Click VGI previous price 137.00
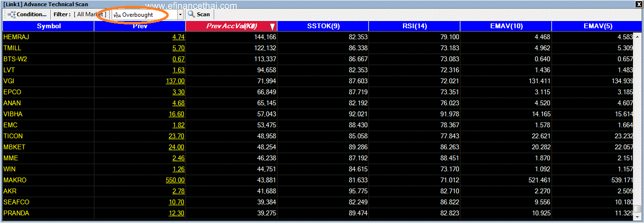Screen dimensions: 644x223 pos(175,81)
